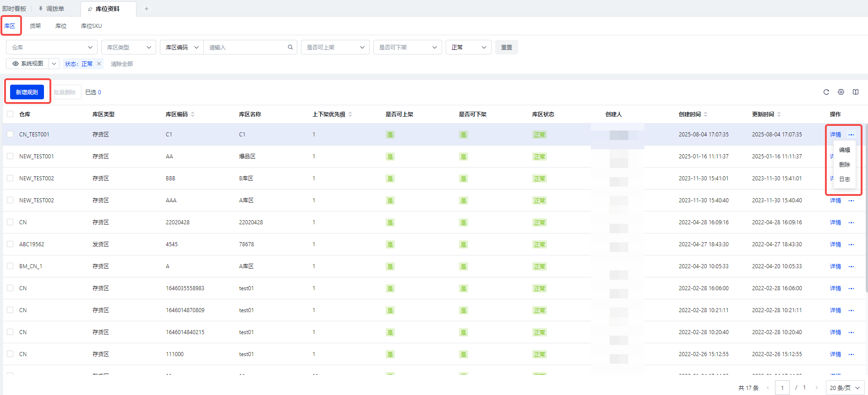Viewport: 868px width, 395px height.
Task: Click the column layout icon
Action: pos(856,92)
